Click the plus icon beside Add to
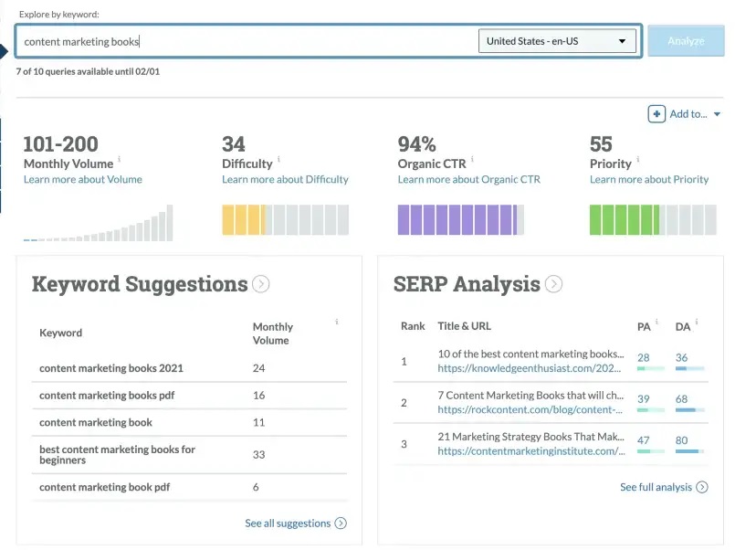 656,114
